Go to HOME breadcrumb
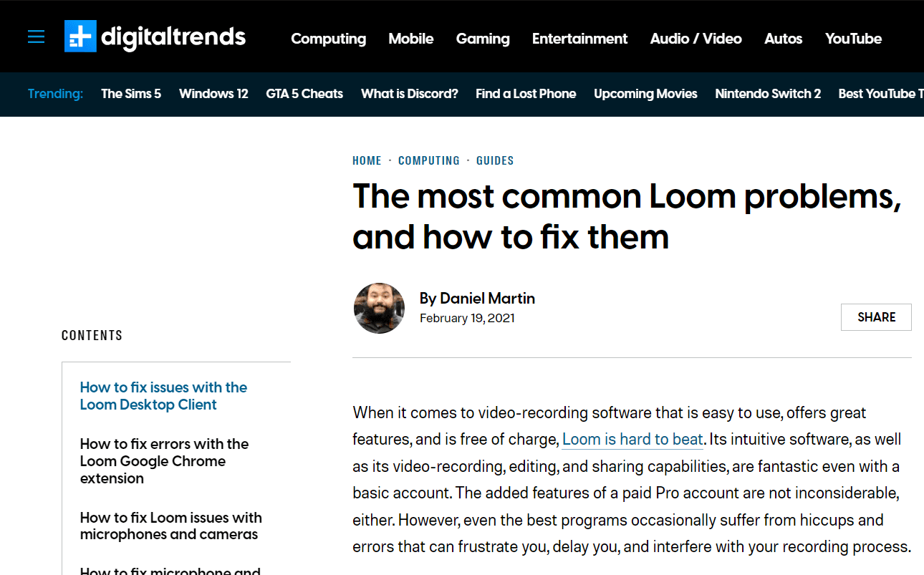The height and width of the screenshot is (575, 924). 367,160
